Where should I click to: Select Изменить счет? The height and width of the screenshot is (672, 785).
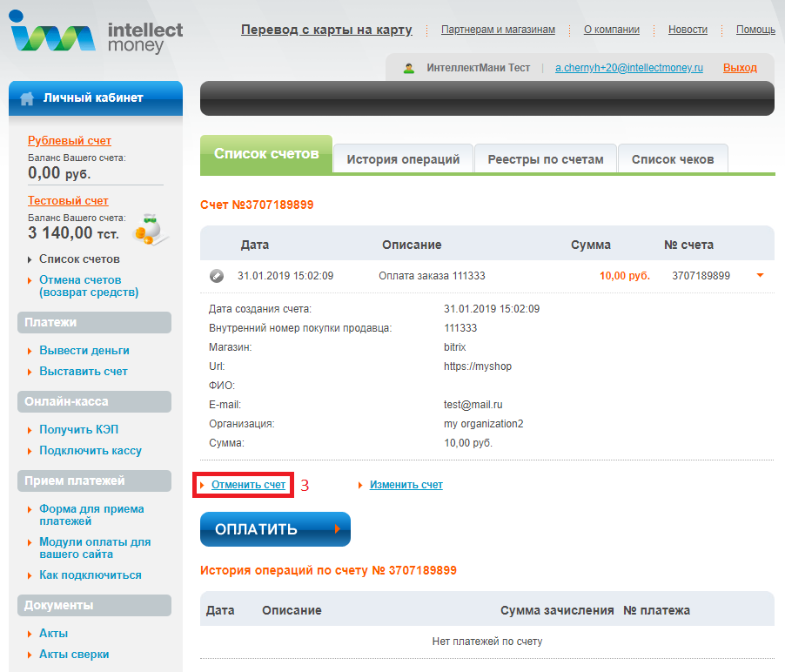coord(405,485)
